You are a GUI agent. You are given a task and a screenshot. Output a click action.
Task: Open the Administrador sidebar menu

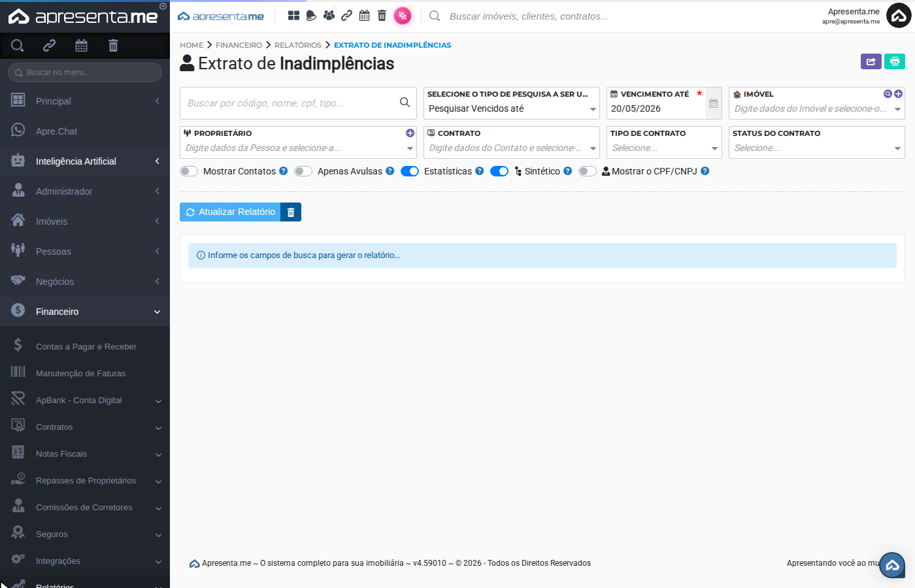pyautogui.click(x=85, y=191)
